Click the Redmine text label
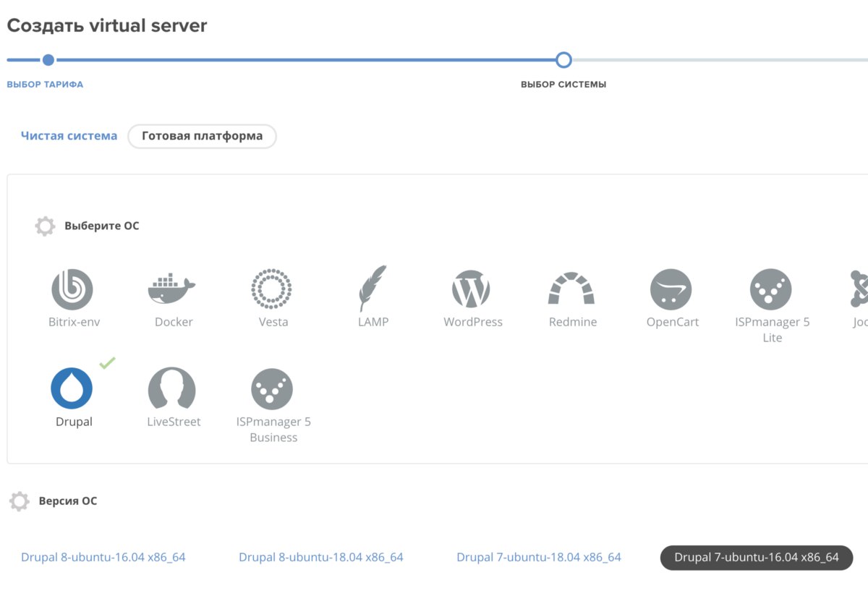The width and height of the screenshot is (868, 596). click(573, 322)
